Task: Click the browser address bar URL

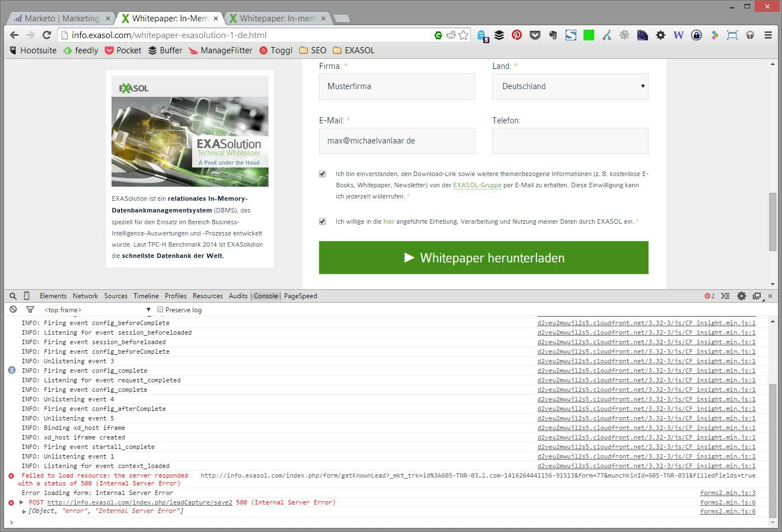Action: click(169, 35)
